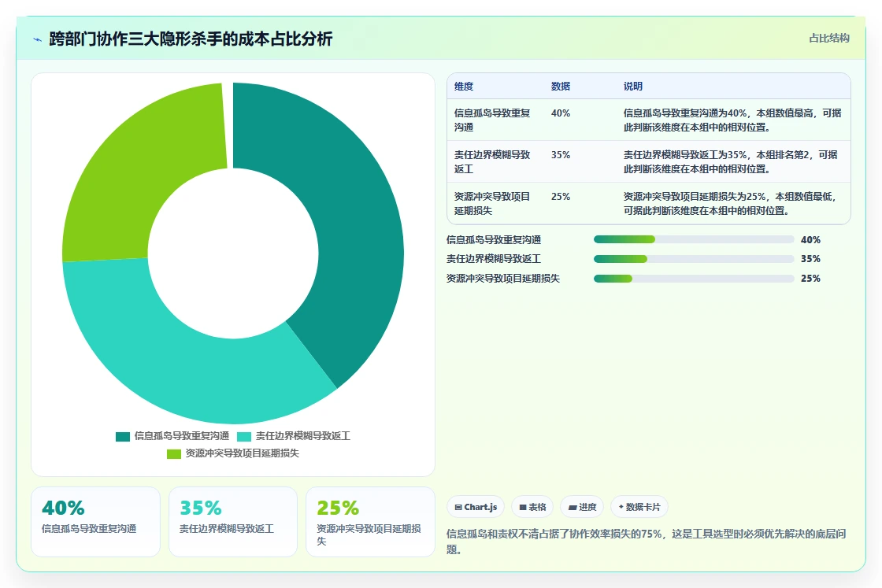The width and height of the screenshot is (882, 588).
Task: Click the 25% value beside progress bar
Action: click(810, 279)
